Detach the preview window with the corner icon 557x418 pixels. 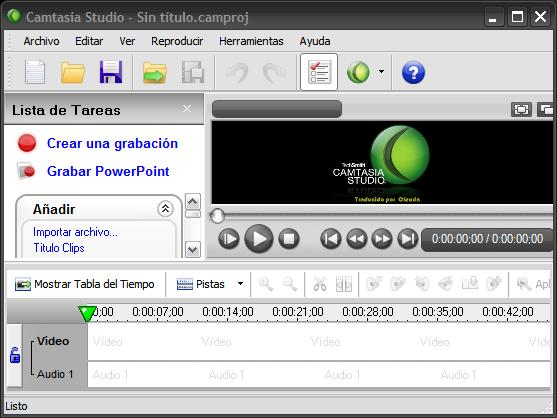[546, 109]
